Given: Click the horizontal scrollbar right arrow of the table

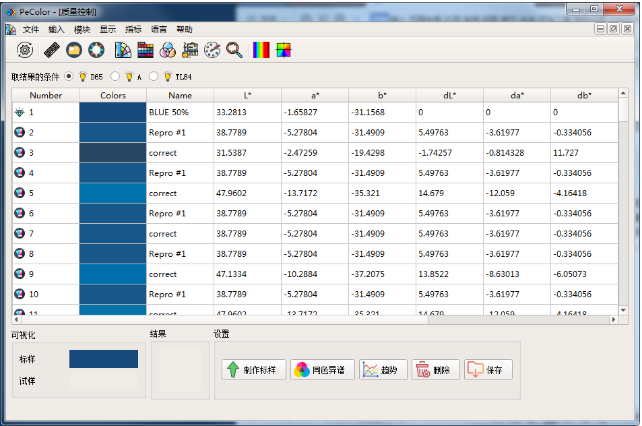Looking at the screenshot, I should coord(613,319).
